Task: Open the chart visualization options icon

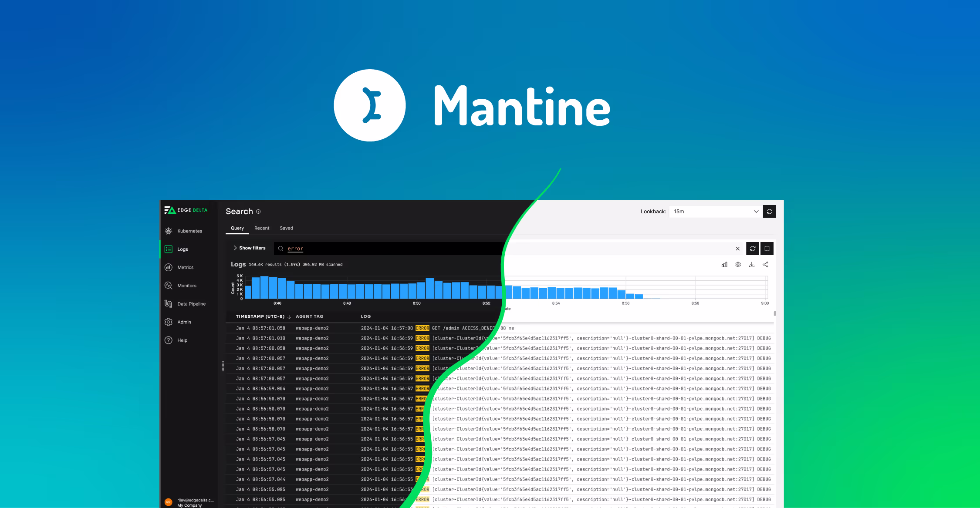Action: coord(724,264)
